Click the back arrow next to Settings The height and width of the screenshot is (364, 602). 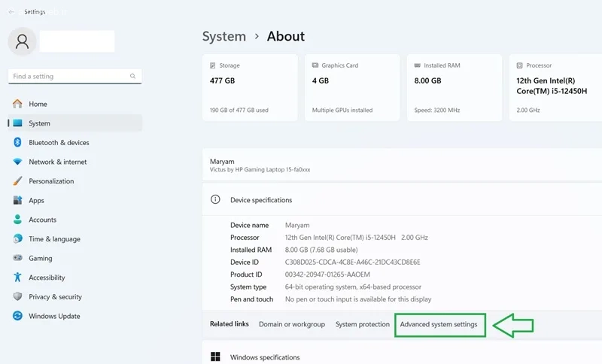(11, 12)
